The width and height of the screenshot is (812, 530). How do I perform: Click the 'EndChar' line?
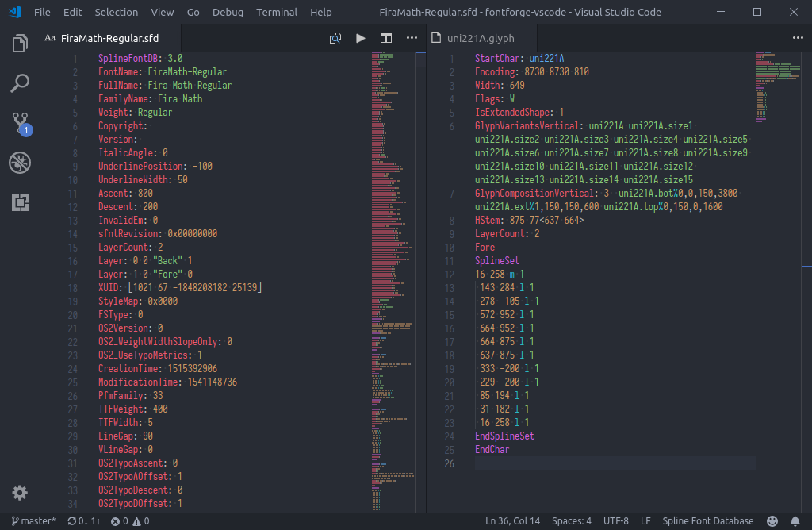[x=492, y=449]
